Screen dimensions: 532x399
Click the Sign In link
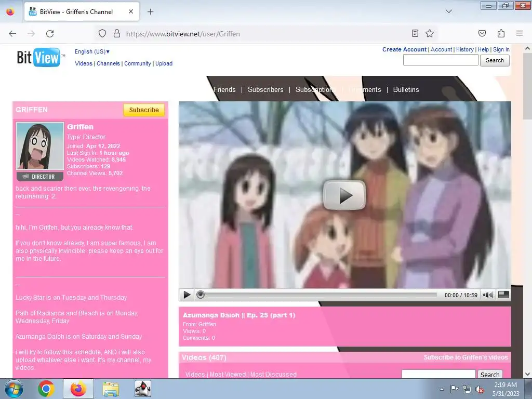point(501,49)
